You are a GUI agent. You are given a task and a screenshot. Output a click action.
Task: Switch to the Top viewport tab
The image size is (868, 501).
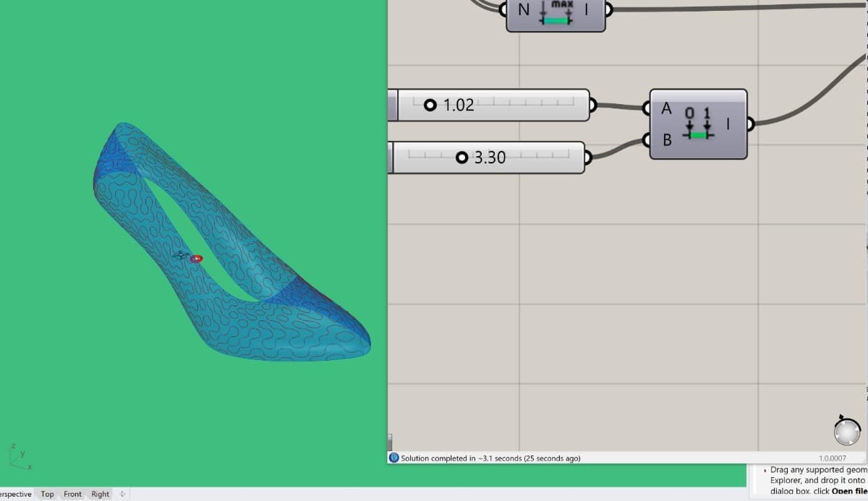click(x=46, y=494)
